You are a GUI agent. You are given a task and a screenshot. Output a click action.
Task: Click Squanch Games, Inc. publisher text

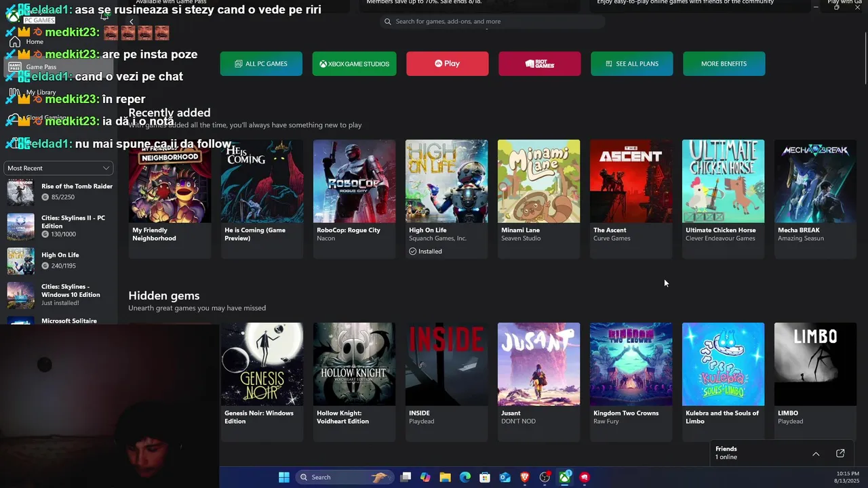click(437, 239)
